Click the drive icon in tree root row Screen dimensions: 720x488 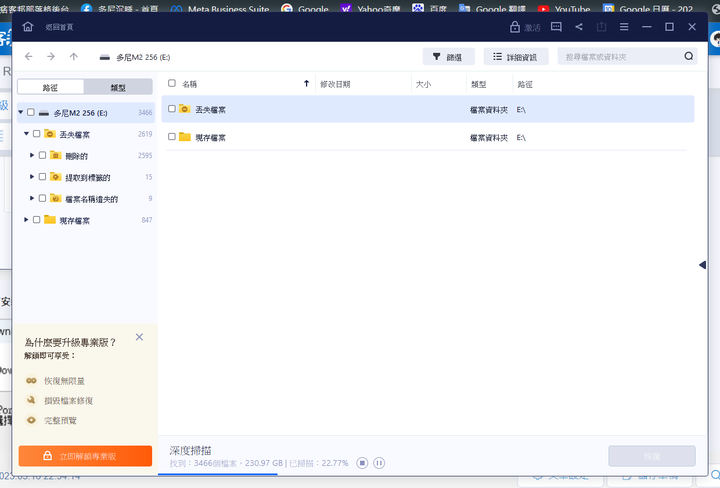(x=44, y=113)
